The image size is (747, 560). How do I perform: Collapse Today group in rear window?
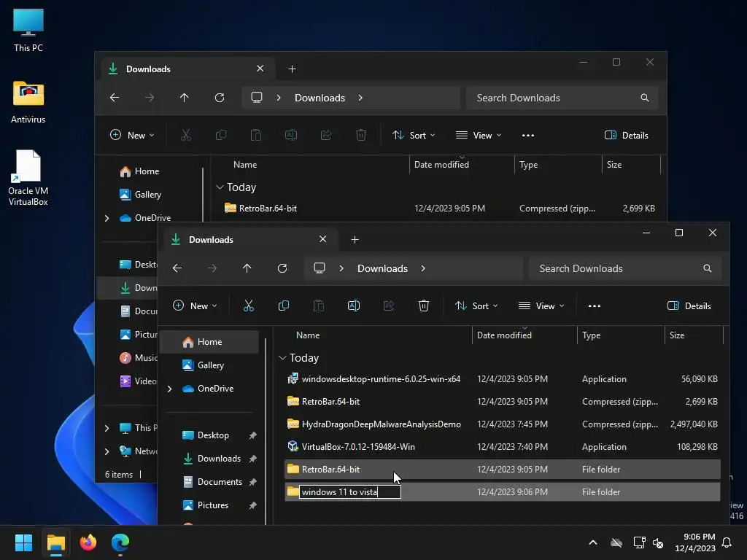[x=220, y=187]
